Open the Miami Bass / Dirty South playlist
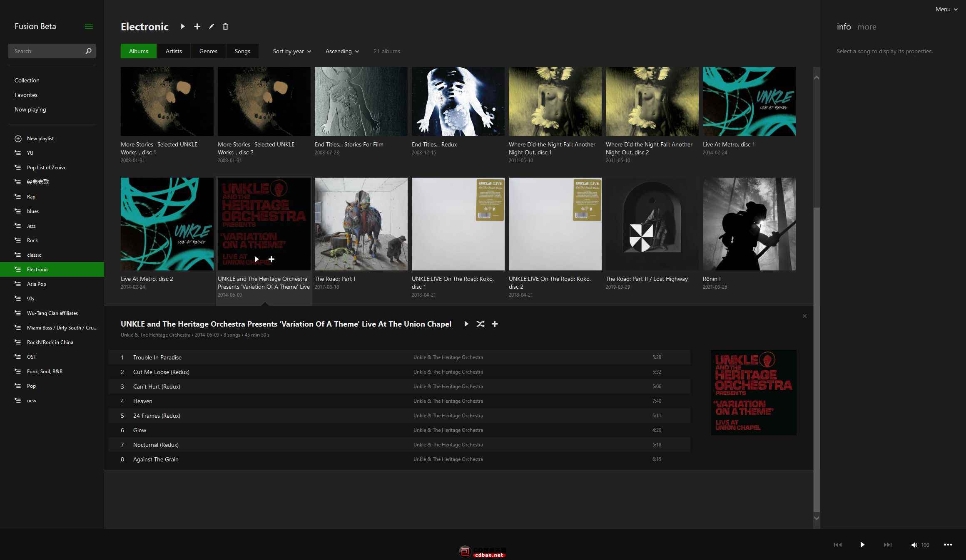 tap(52, 327)
